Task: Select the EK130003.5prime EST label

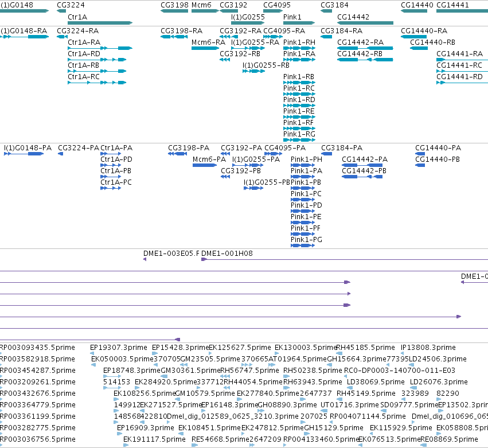Action: tap(306, 348)
